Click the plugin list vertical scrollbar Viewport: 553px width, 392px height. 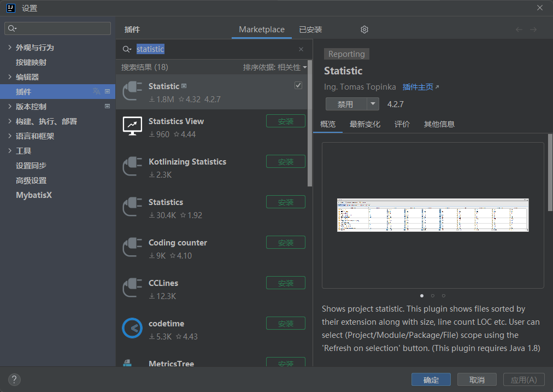click(310, 126)
